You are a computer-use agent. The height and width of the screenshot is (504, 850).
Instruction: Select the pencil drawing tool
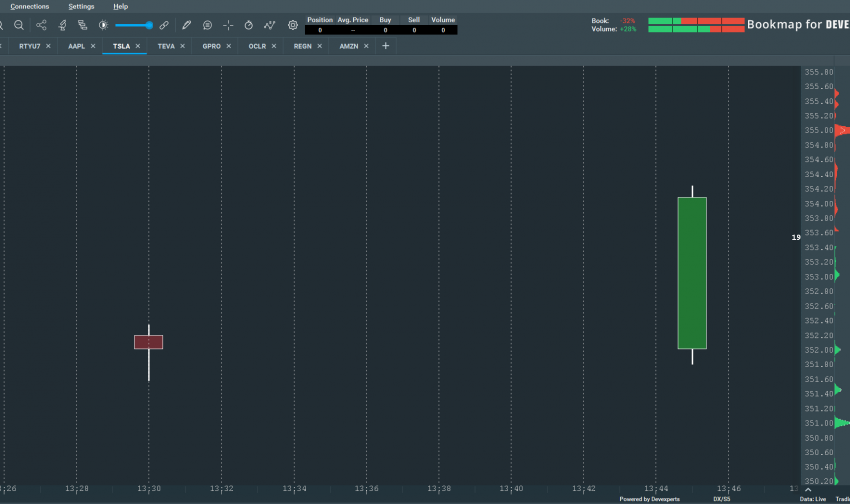pyautogui.click(x=186, y=25)
